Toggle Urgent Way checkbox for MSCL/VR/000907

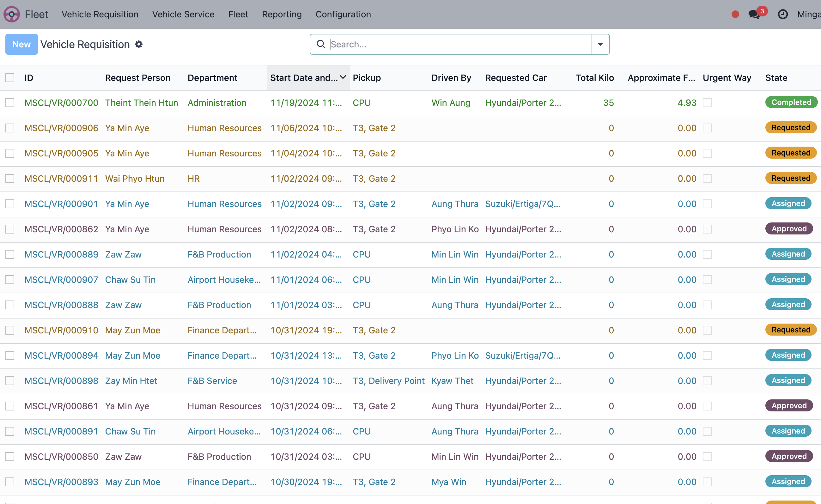tap(707, 280)
